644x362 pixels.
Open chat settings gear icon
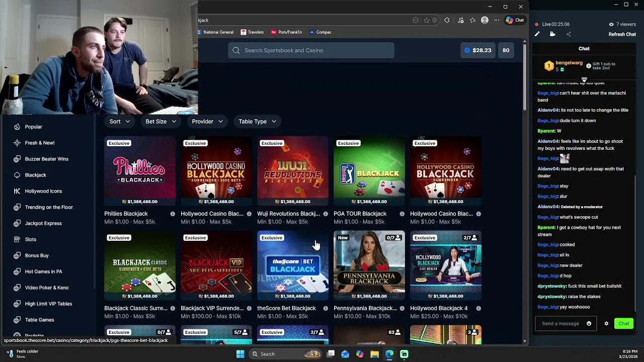(606, 324)
